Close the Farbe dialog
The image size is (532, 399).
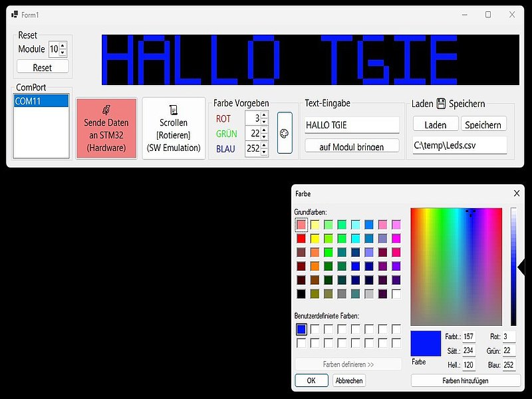(517, 194)
